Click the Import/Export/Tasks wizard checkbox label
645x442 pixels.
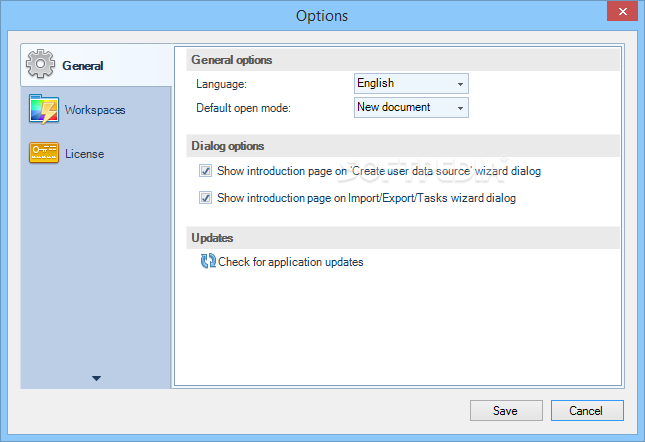pos(366,198)
